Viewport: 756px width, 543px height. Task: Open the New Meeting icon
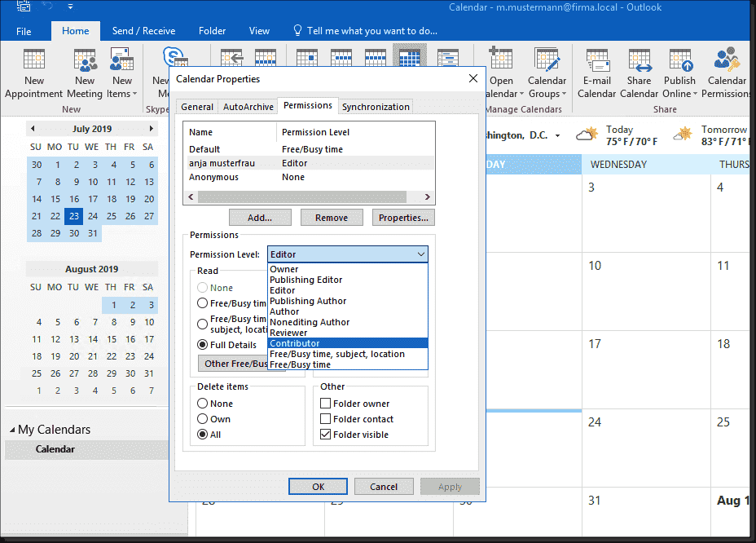tap(85, 60)
